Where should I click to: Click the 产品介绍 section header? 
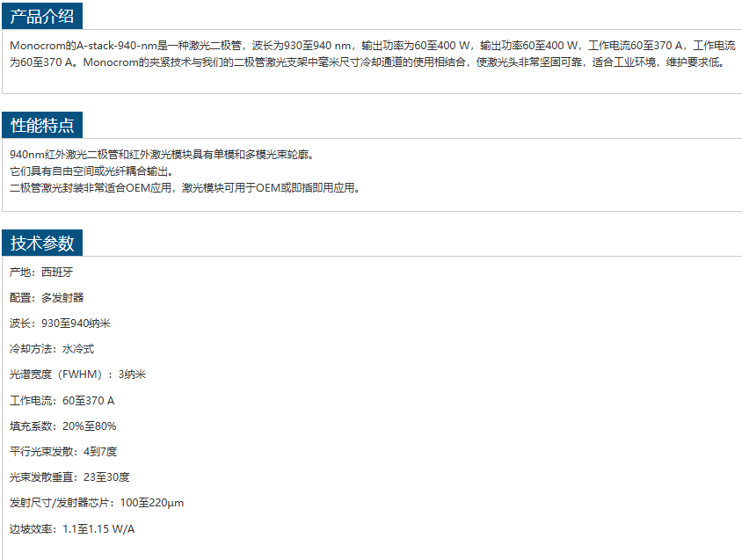click(x=41, y=16)
